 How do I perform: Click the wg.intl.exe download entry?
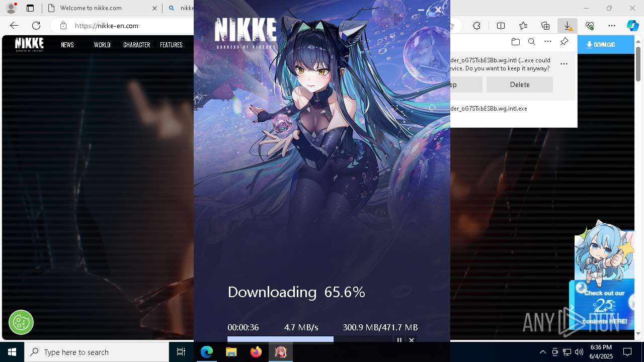489,109
